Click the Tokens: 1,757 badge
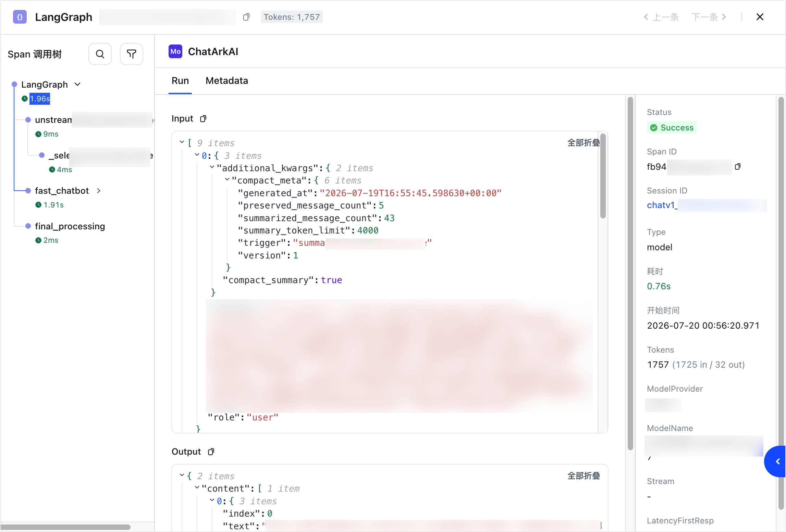786x532 pixels. coord(292,17)
